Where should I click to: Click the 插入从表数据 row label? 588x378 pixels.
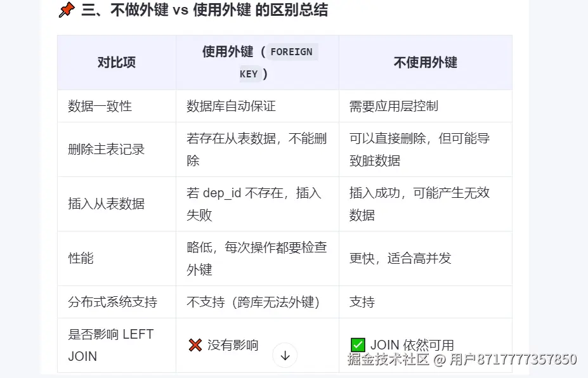pos(106,204)
